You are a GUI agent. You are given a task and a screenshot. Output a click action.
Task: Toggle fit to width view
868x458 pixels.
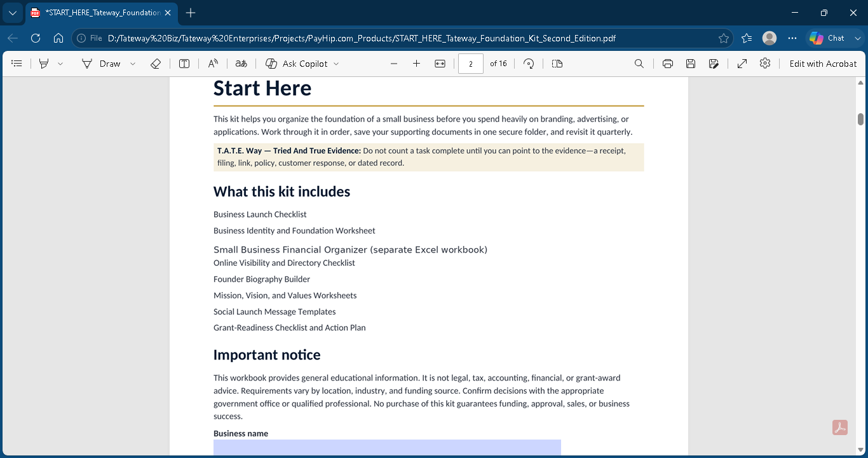(x=440, y=64)
